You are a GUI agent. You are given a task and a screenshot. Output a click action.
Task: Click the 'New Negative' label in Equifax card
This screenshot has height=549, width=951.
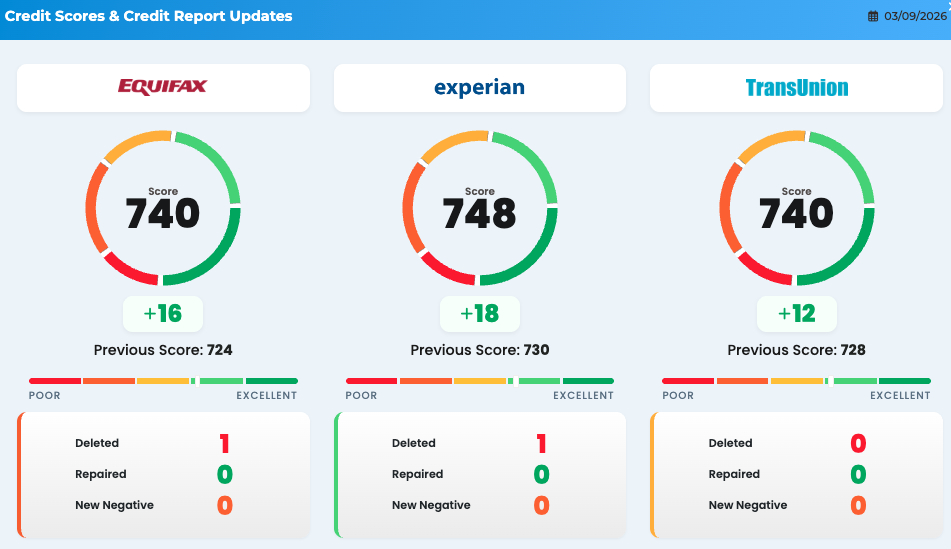tap(115, 505)
